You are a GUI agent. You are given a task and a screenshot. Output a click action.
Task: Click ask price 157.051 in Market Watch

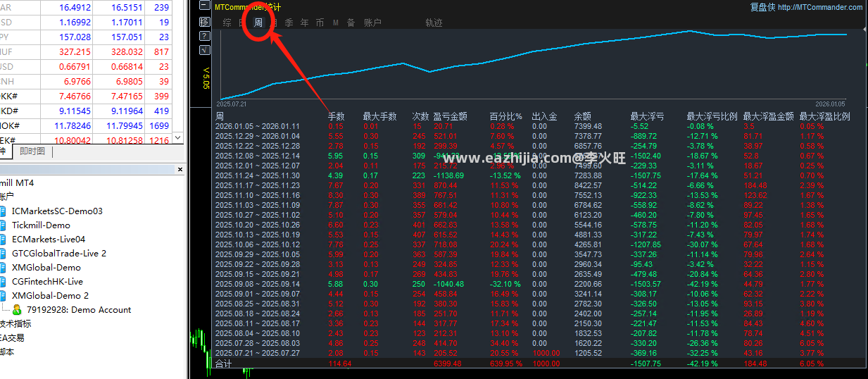coord(127,37)
